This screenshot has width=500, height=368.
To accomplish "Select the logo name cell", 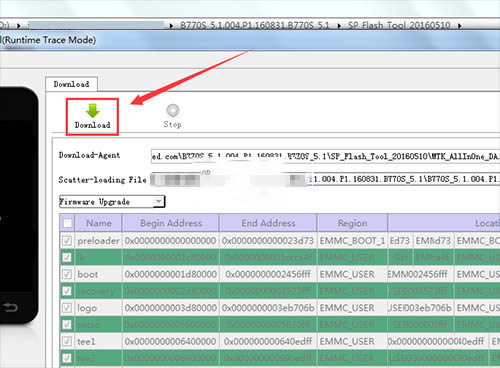I will click(98, 307).
